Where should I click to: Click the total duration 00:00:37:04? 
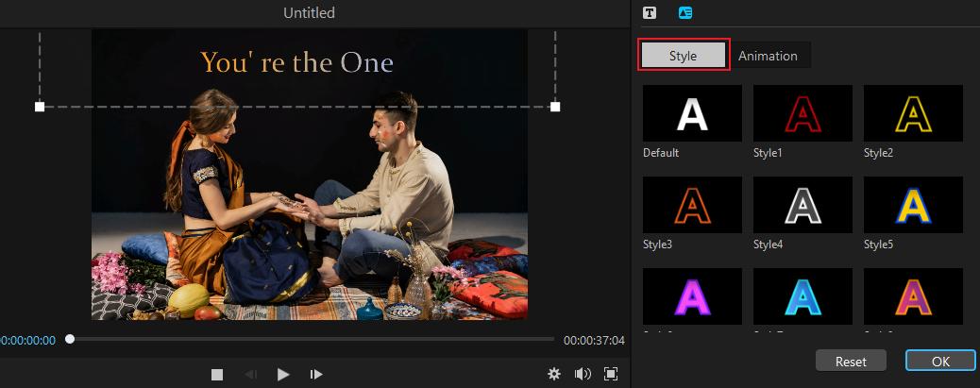[594, 341]
